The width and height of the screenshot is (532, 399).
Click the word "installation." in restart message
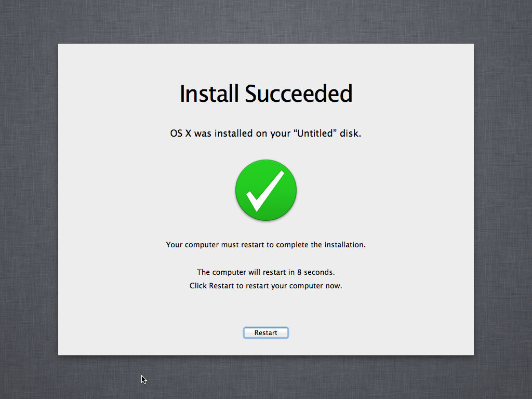345,245
